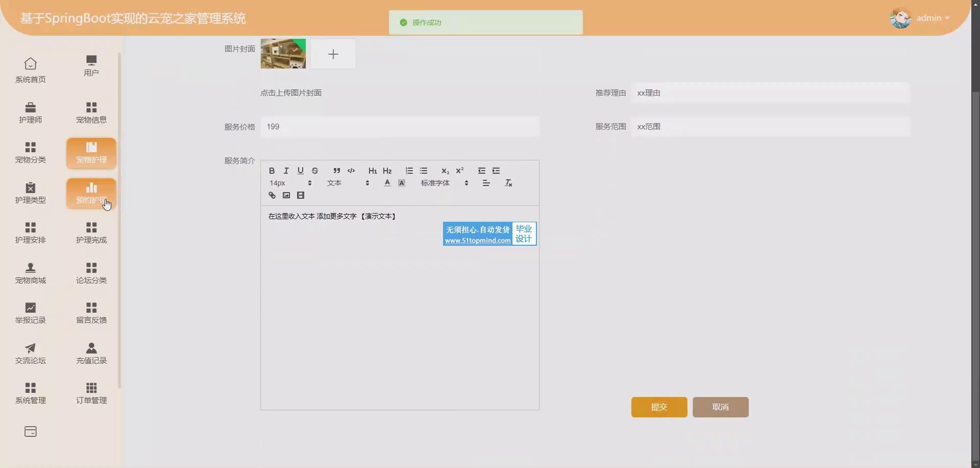Viewport: 980px width, 468px height.
Task: Insert a blockquote in the editor
Action: 336,171
